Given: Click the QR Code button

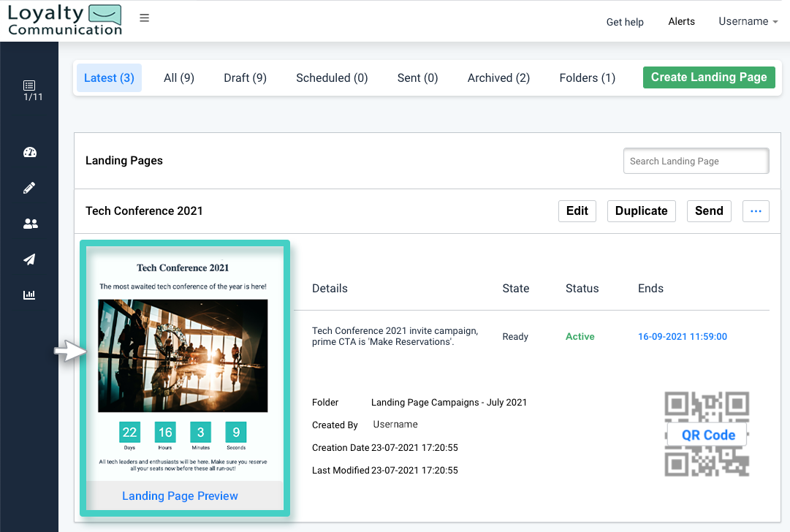Looking at the screenshot, I should click(x=708, y=435).
